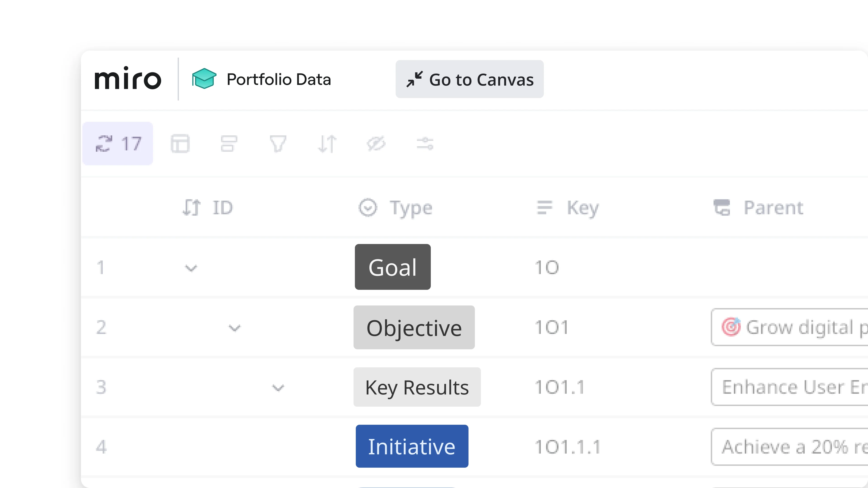
Task: Click the Key column header
Action: tap(582, 207)
